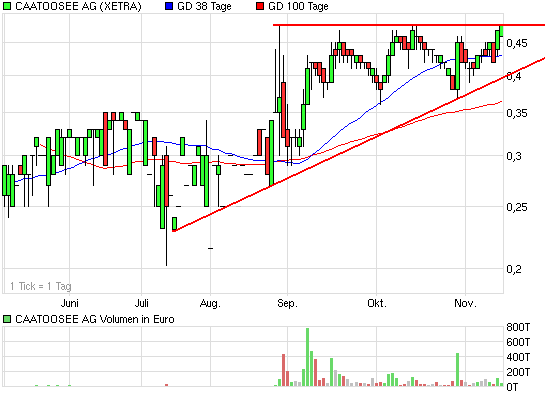Select the GD 100 Tage legend label
The width and height of the screenshot is (545, 395).
pyautogui.click(x=298, y=6)
